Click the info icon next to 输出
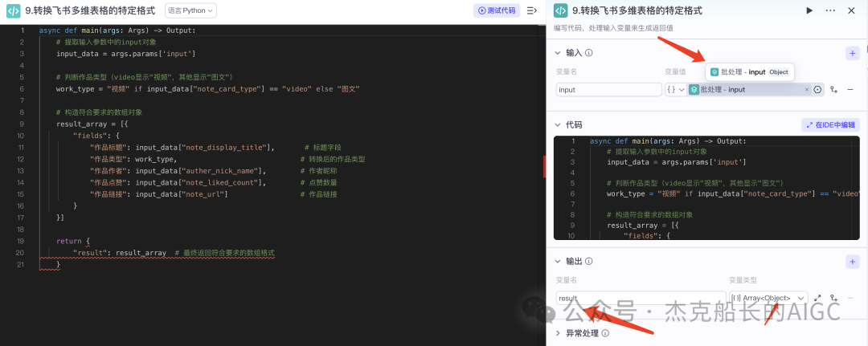868x346 pixels. [x=589, y=261]
